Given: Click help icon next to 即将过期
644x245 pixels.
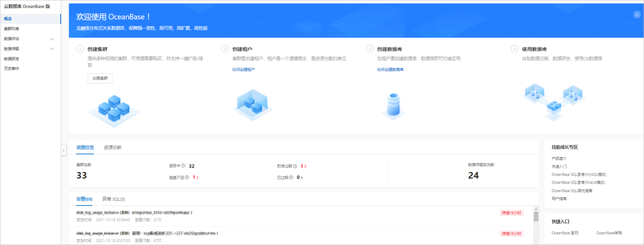Looking at the screenshot, I should 295,166.
